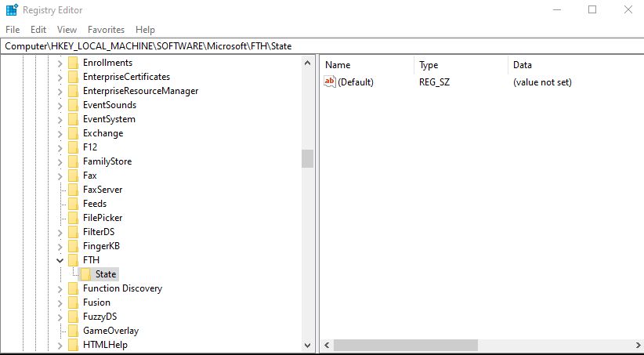Select the EventSounds folder icon
The width and height of the screenshot is (644, 355).
point(73,105)
